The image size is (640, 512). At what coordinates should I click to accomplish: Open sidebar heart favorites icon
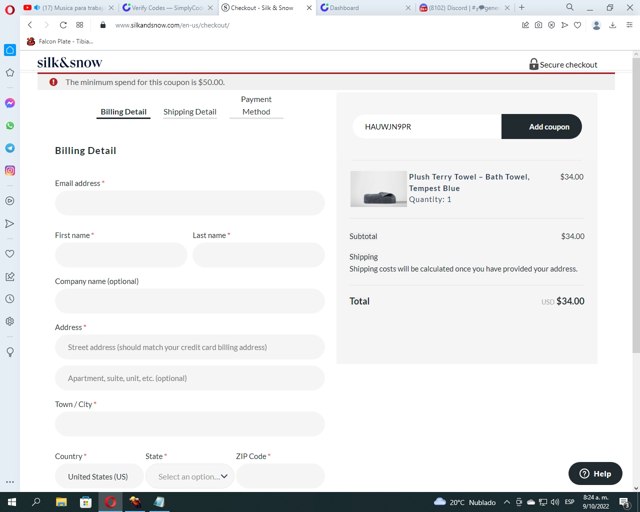(x=10, y=254)
